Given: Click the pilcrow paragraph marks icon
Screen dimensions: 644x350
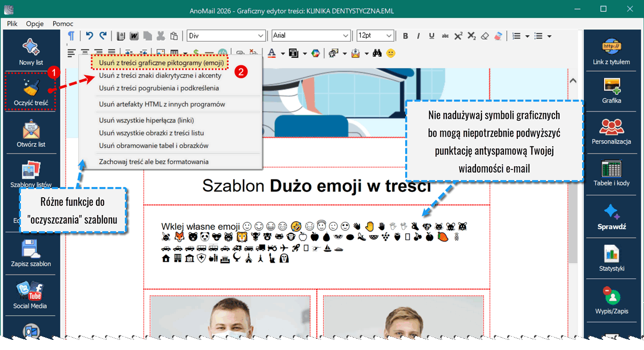Looking at the screenshot, I should tap(71, 35).
